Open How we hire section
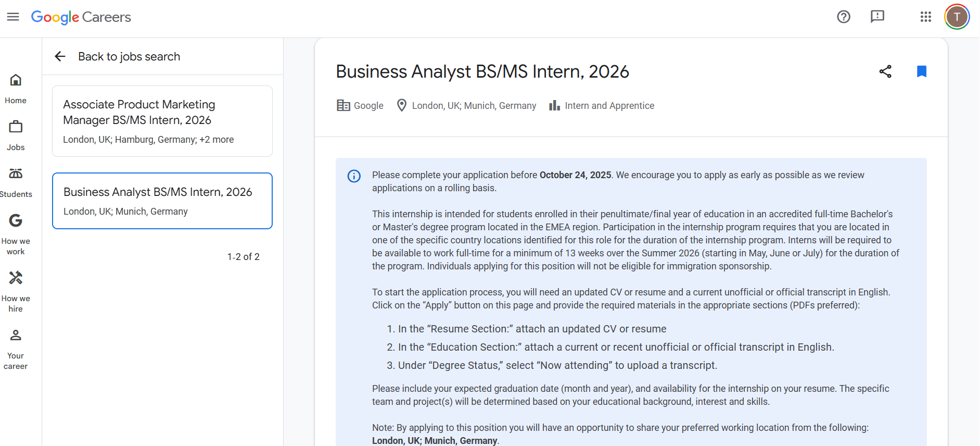The height and width of the screenshot is (446, 980). [16, 292]
